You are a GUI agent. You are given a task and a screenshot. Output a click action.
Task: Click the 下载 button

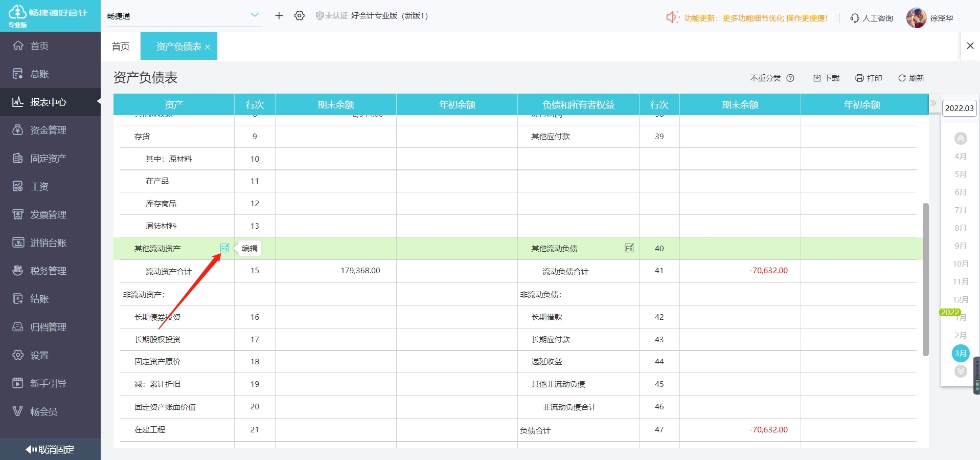tap(826, 78)
